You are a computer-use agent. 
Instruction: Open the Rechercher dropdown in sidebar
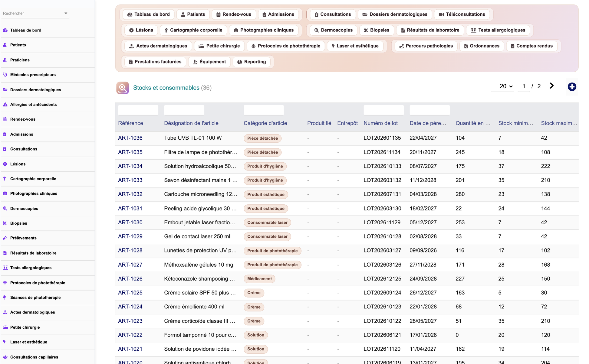coord(35,13)
